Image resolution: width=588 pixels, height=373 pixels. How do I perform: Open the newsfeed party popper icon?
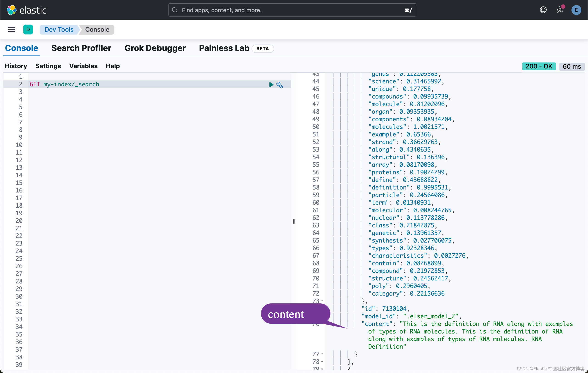click(559, 10)
